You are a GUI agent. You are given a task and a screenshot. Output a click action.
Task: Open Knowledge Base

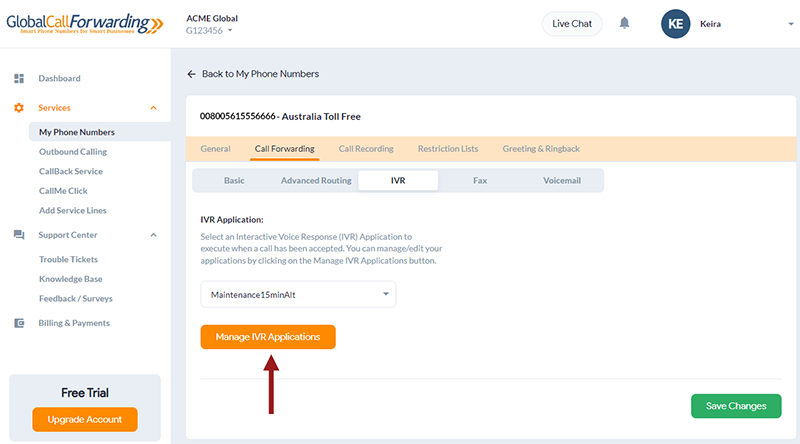70,279
